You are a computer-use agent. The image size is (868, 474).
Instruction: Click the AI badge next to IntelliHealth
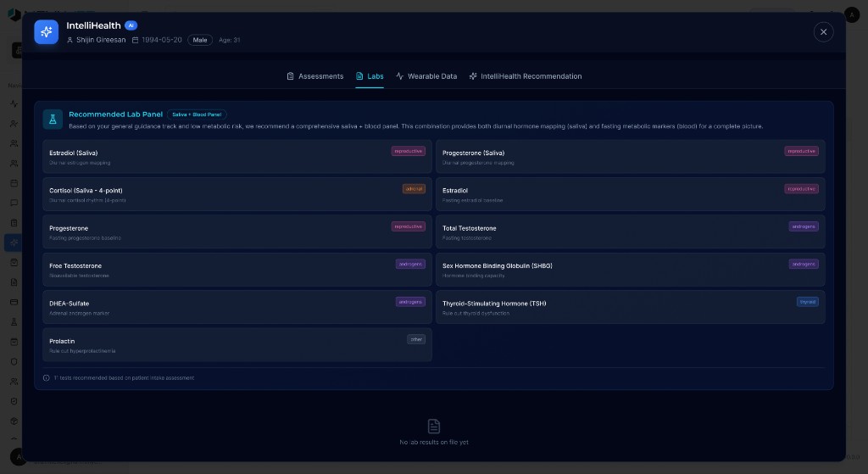point(131,25)
